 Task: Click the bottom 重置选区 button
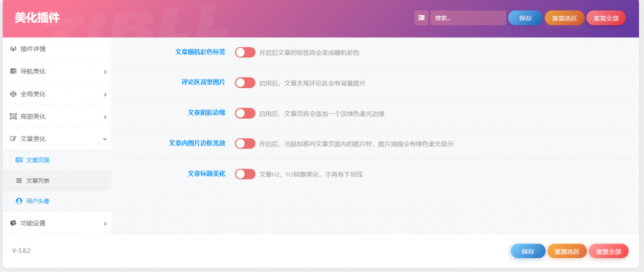(x=567, y=251)
